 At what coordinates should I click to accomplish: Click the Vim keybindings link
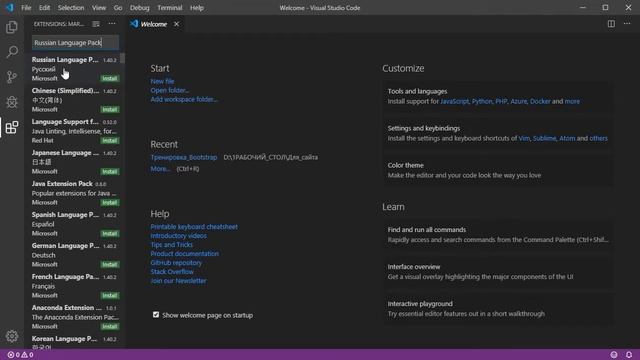(524, 138)
